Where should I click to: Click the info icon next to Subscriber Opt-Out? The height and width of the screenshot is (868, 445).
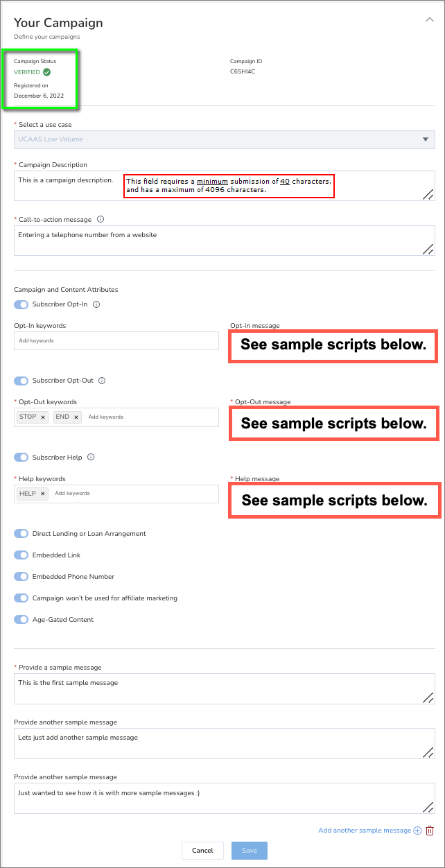(x=102, y=381)
